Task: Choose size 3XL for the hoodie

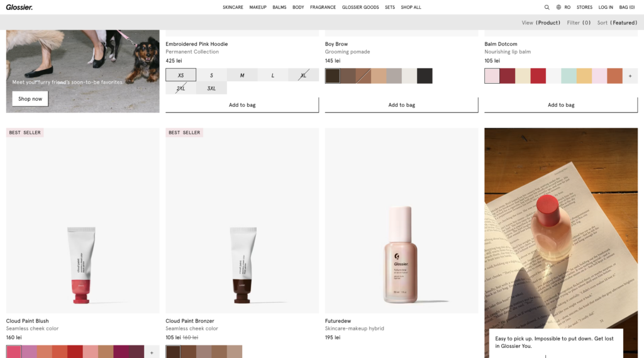Action: (x=211, y=88)
